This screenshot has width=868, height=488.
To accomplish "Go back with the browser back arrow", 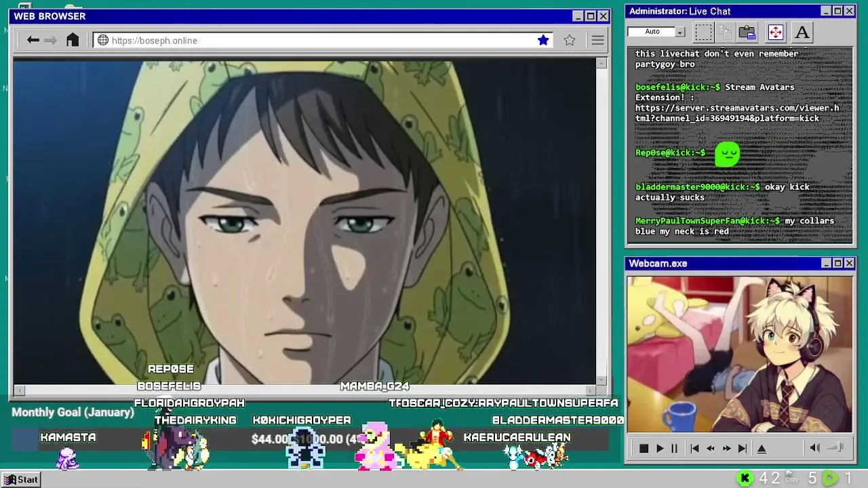I will click(x=33, y=40).
